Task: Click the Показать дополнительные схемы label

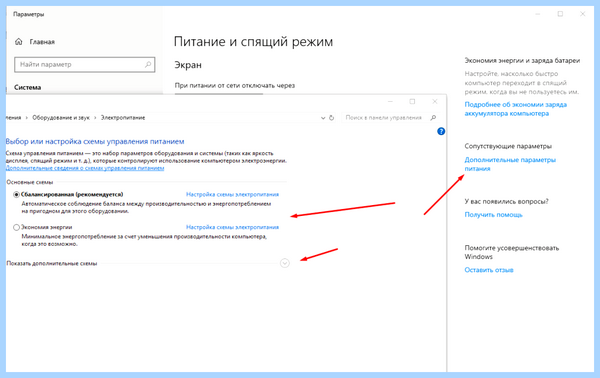Action: coord(52,263)
